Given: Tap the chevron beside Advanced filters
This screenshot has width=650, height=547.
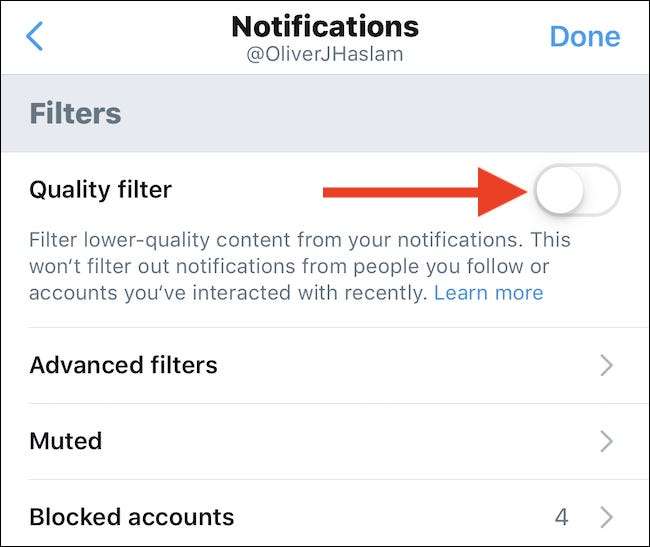Looking at the screenshot, I should coord(606,365).
